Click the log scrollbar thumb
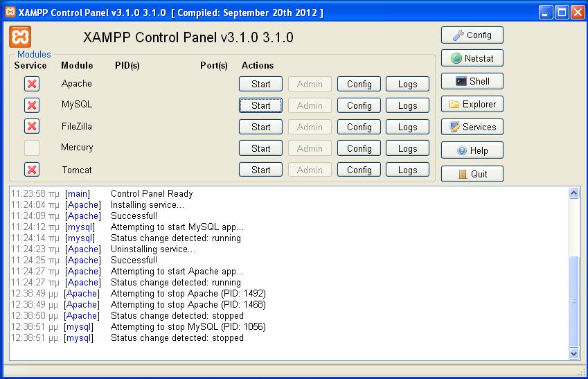This screenshot has height=379, width=588. tap(573, 301)
